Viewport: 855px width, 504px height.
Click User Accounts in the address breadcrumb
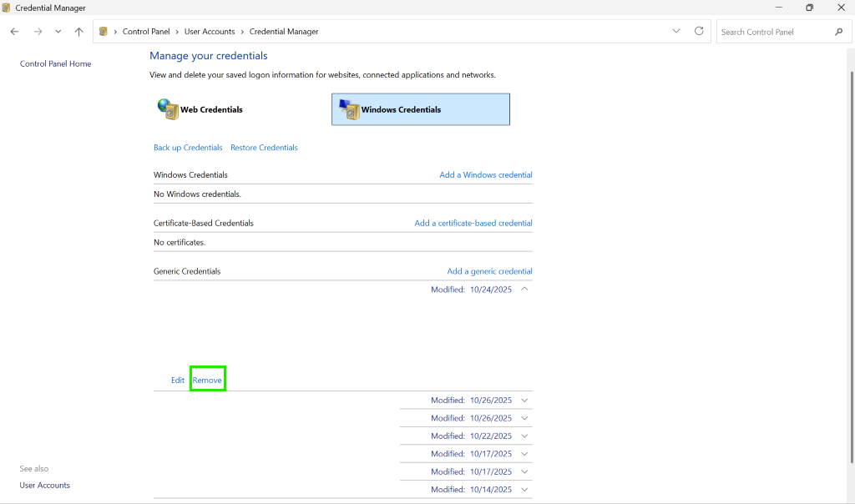(210, 32)
